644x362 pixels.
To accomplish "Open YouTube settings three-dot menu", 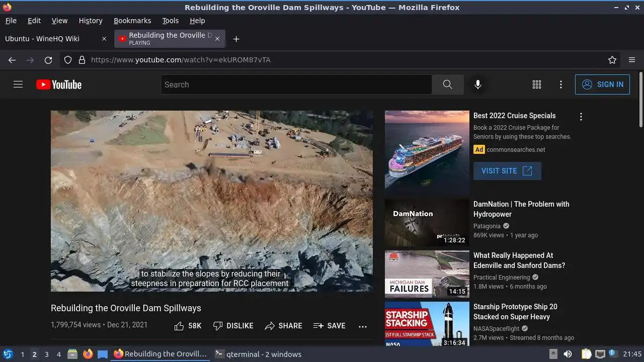I will 561,84.
